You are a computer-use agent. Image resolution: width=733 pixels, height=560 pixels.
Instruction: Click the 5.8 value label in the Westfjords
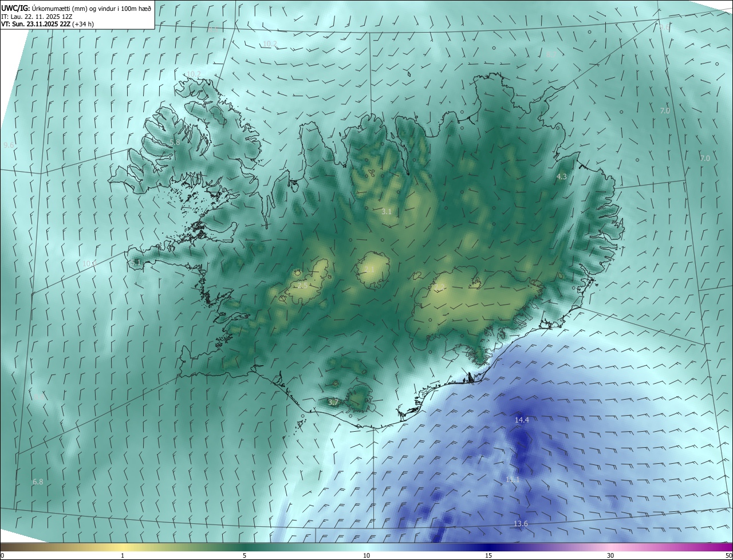coord(175,142)
